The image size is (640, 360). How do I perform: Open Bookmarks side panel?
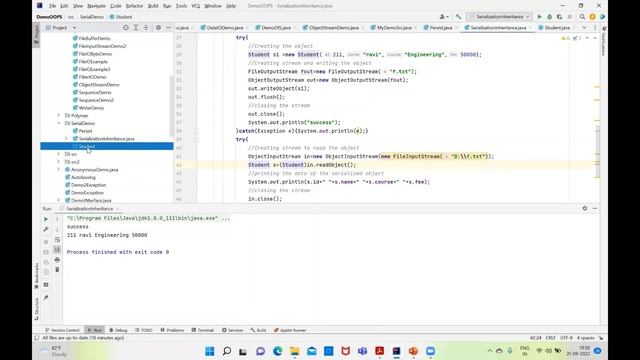point(36,276)
